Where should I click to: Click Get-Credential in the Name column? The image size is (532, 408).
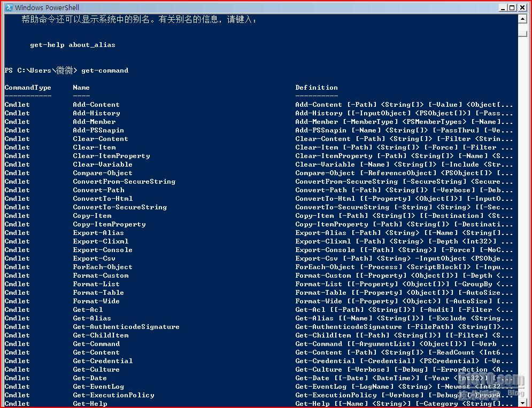pos(103,360)
